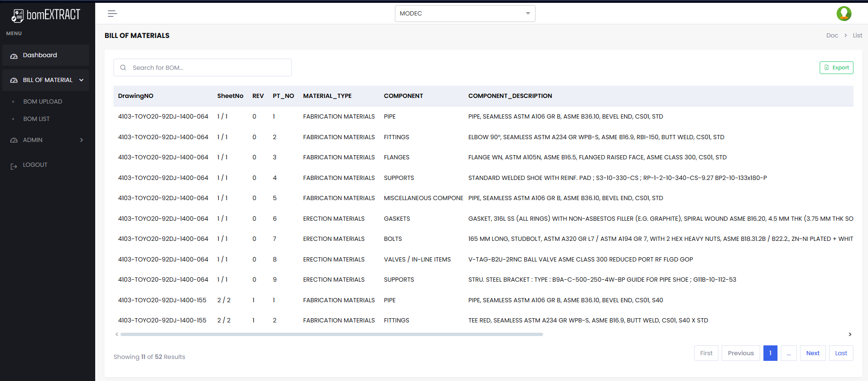The height and width of the screenshot is (381, 868).
Task: Select BOM List in sidebar
Action: coord(37,119)
